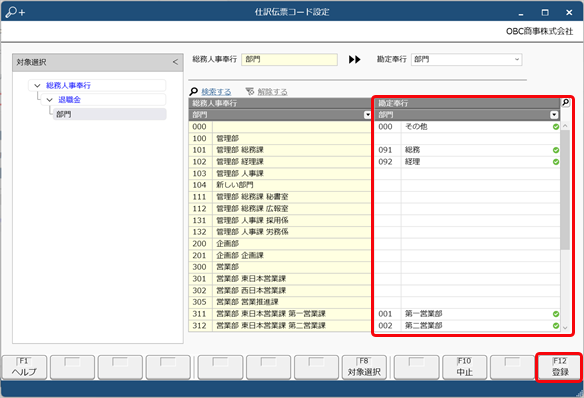
Task: Click the F12 登録 button
Action: tap(560, 367)
